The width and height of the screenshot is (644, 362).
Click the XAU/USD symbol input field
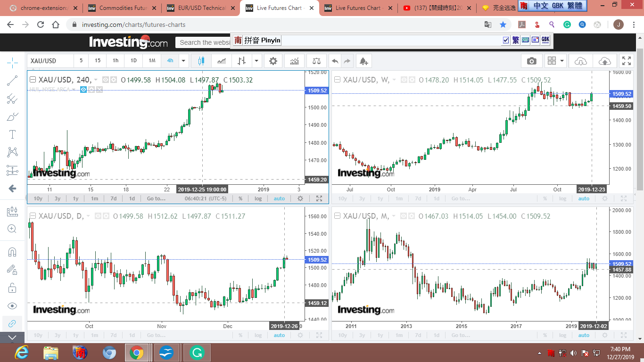tap(50, 61)
